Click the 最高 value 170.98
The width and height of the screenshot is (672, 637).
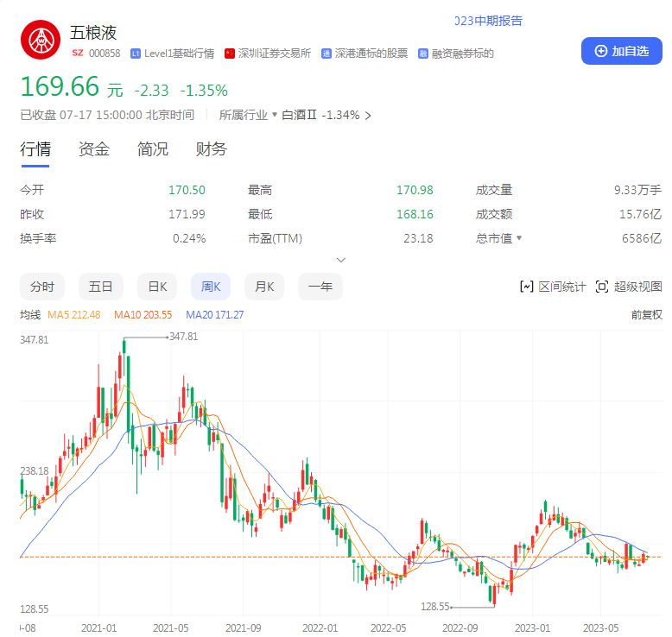415,190
